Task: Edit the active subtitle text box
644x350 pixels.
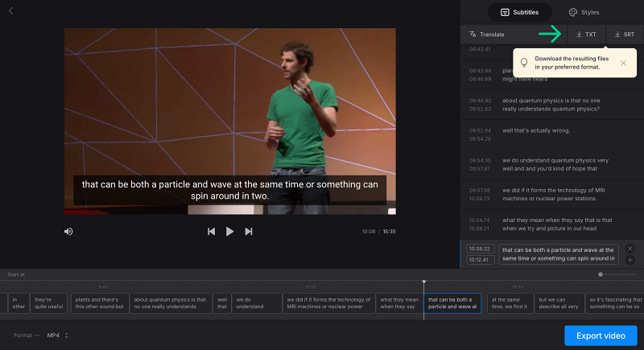Action: point(559,254)
